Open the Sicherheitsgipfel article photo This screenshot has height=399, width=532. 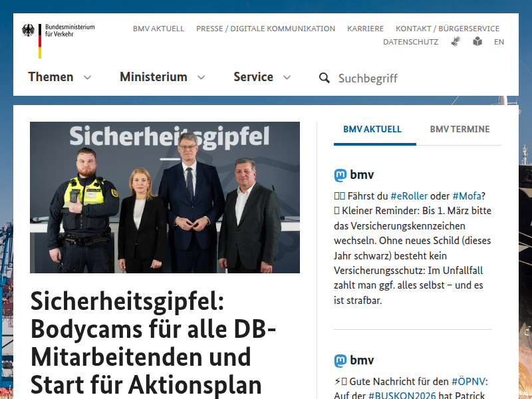point(165,198)
